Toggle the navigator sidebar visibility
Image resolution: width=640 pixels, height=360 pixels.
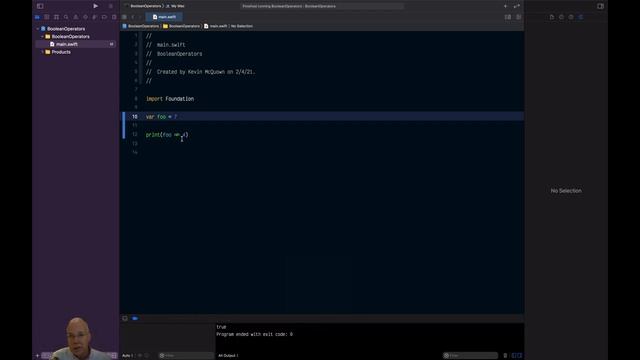[x=40, y=6]
